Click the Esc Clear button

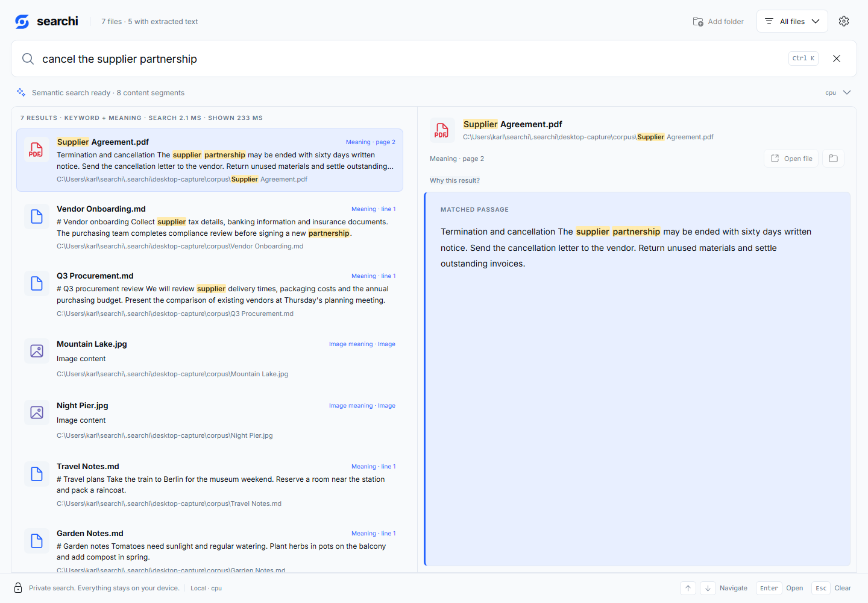tap(832, 589)
